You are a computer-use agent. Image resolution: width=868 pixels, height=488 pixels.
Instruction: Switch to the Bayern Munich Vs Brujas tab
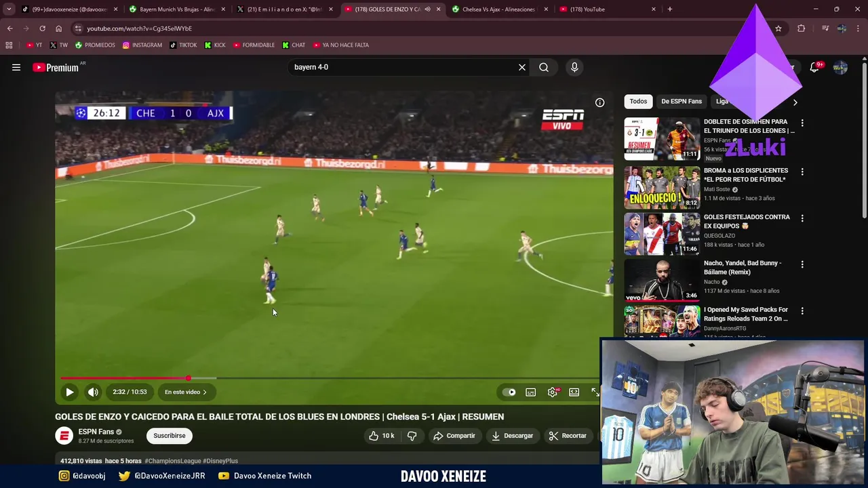[x=177, y=9]
